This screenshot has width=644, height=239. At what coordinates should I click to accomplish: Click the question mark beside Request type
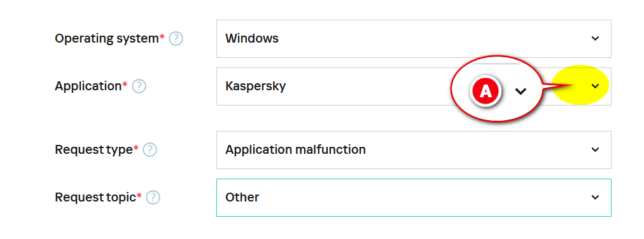pos(150,150)
